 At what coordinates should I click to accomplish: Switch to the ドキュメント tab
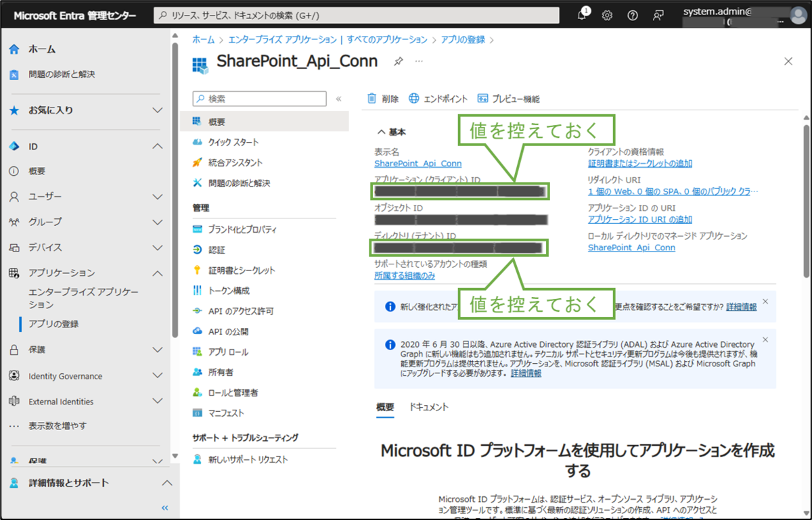[x=431, y=407]
